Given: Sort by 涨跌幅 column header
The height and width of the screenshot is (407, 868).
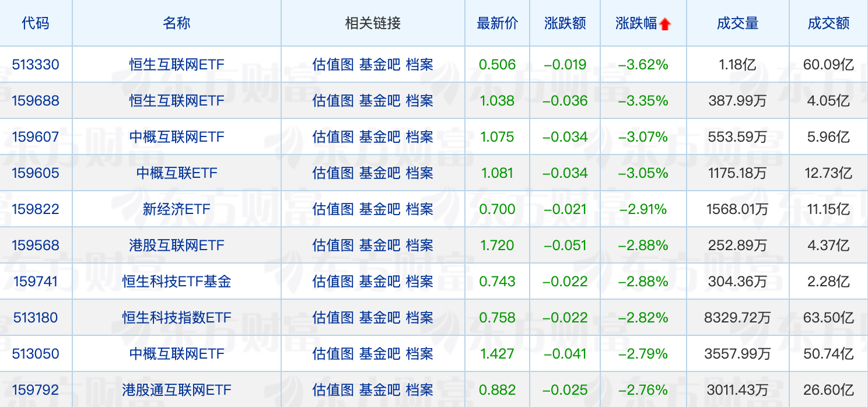Looking at the screenshot, I should [x=636, y=24].
